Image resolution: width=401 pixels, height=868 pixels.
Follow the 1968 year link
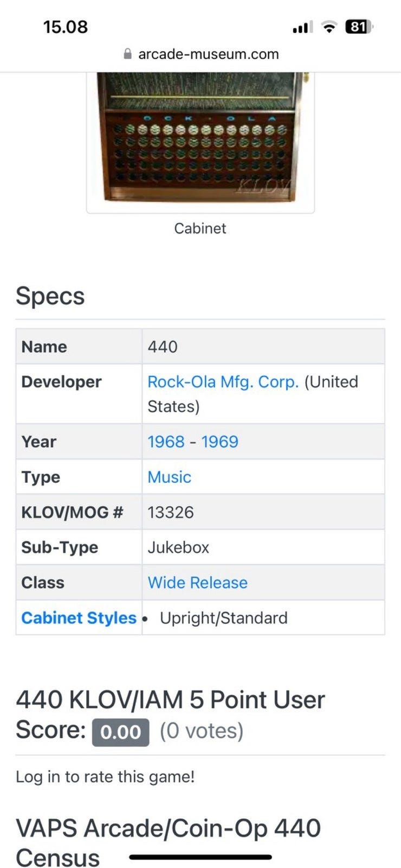coord(166,442)
